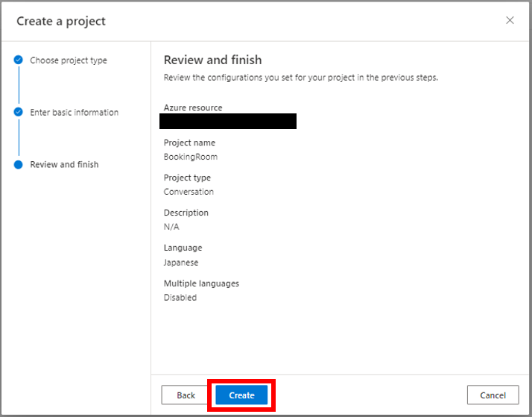Click the 'Azure resource' field label
The image size is (532, 417).
pyautogui.click(x=193, y=107)
